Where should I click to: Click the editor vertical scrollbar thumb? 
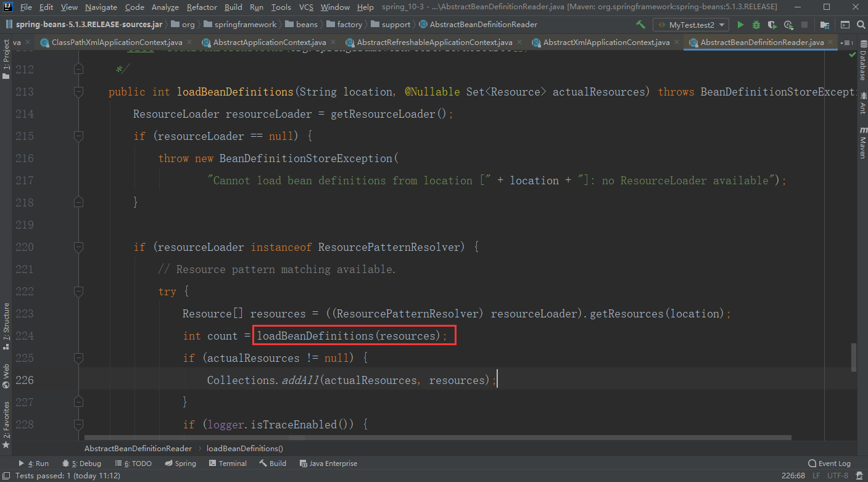point(853,357)
